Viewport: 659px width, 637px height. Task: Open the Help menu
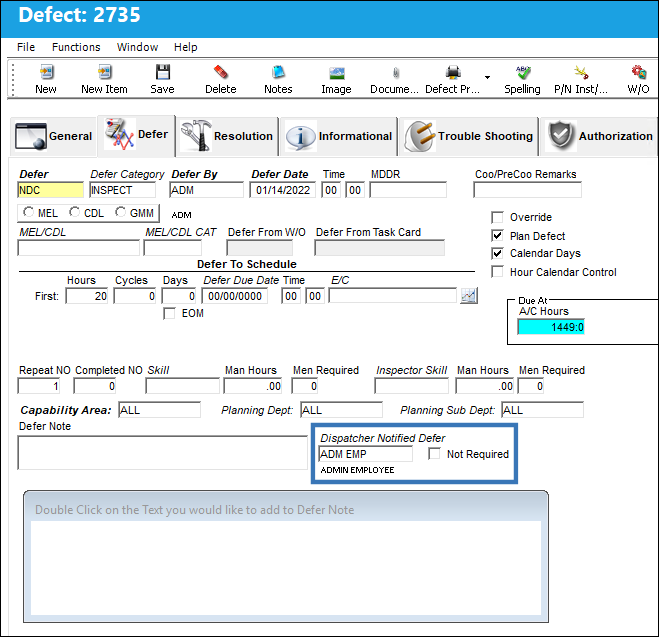pyautogui.click(x=185, y=47)
